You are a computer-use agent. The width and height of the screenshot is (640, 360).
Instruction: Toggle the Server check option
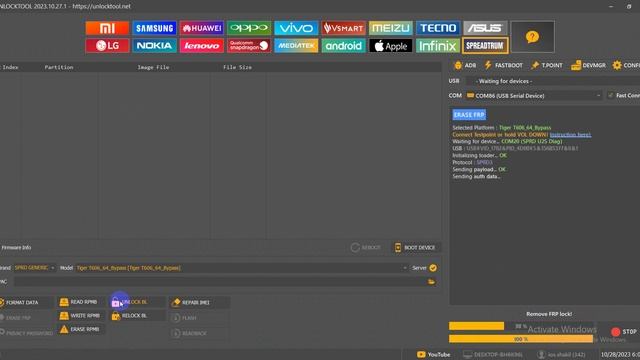(x=433, y=268)
